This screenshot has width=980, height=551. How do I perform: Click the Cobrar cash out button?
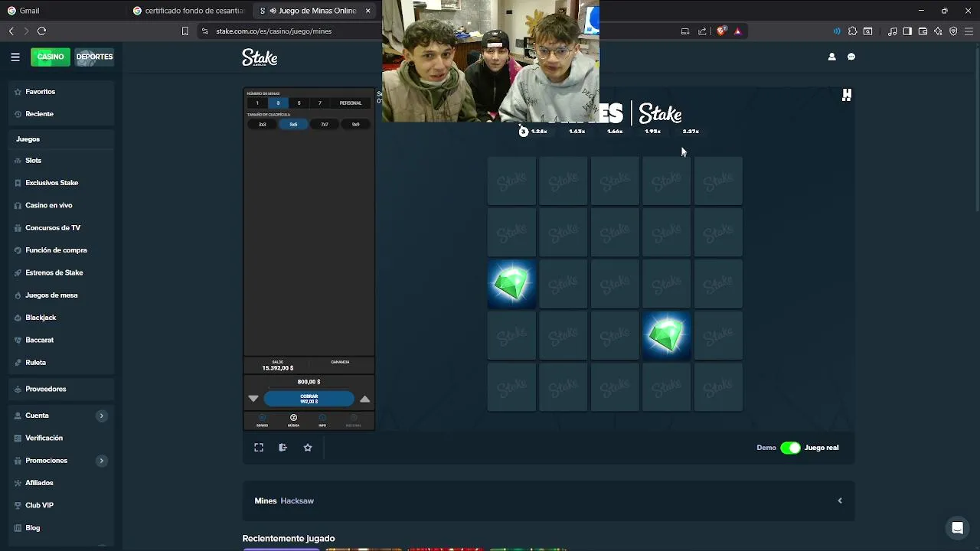(309, 399)
